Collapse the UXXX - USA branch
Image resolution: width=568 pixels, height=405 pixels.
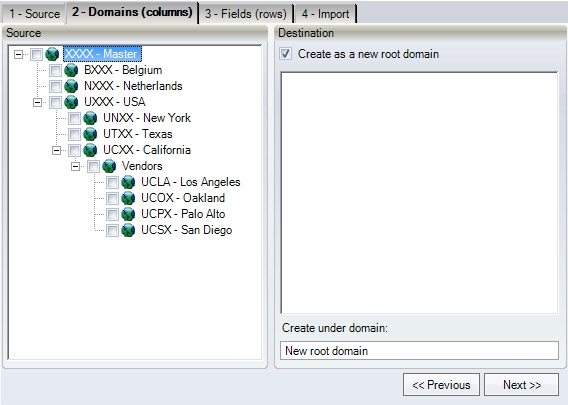(37, 103)
